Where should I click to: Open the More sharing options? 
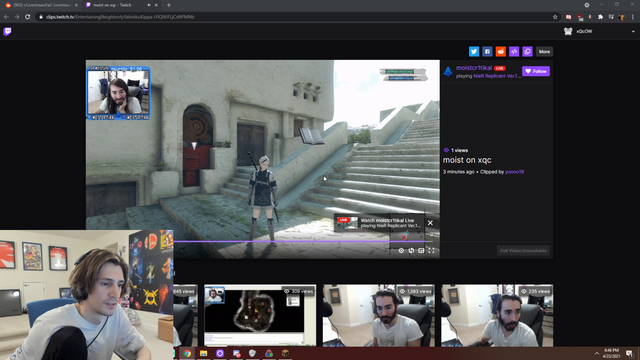(x=544, y=51)
